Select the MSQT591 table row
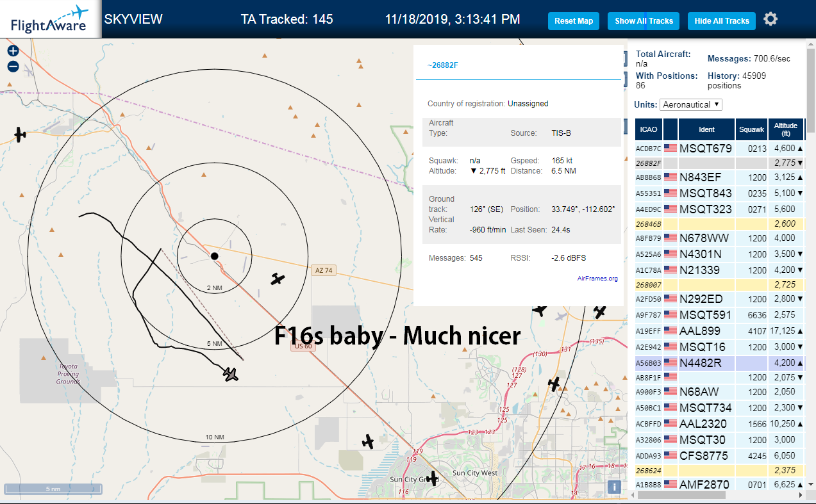This screenshot has height=504, width=816. click(719, 315)
